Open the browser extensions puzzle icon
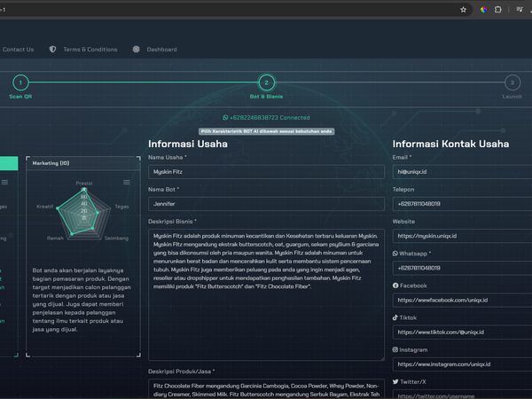Screen dimensions: 532x399 tap(497, 10)
